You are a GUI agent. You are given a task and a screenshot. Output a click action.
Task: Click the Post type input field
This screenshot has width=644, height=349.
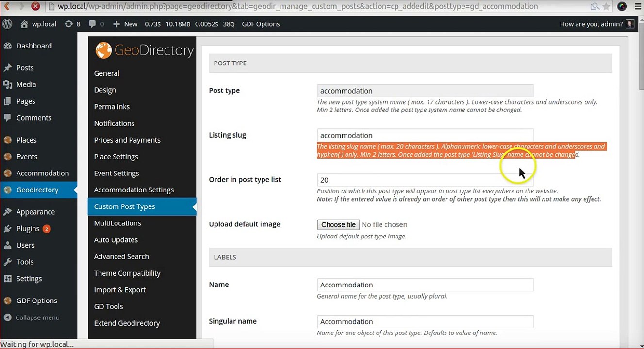[x=425, y=91]
